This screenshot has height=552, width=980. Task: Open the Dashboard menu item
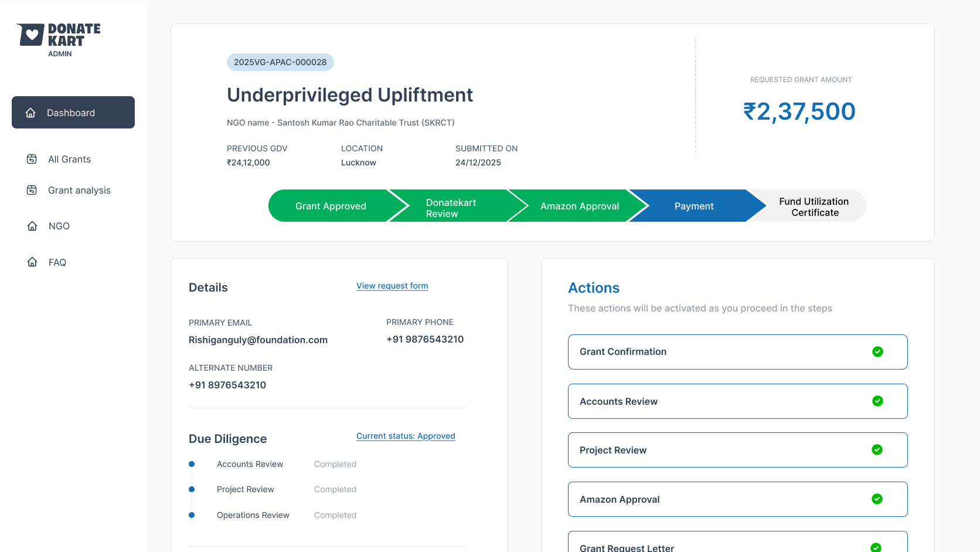point(73,112)
